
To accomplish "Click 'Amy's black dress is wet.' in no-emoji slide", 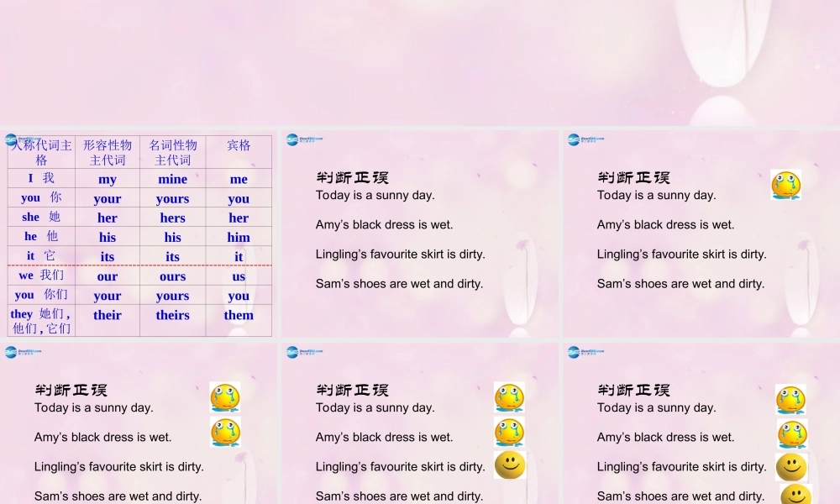I will [384, 224].
